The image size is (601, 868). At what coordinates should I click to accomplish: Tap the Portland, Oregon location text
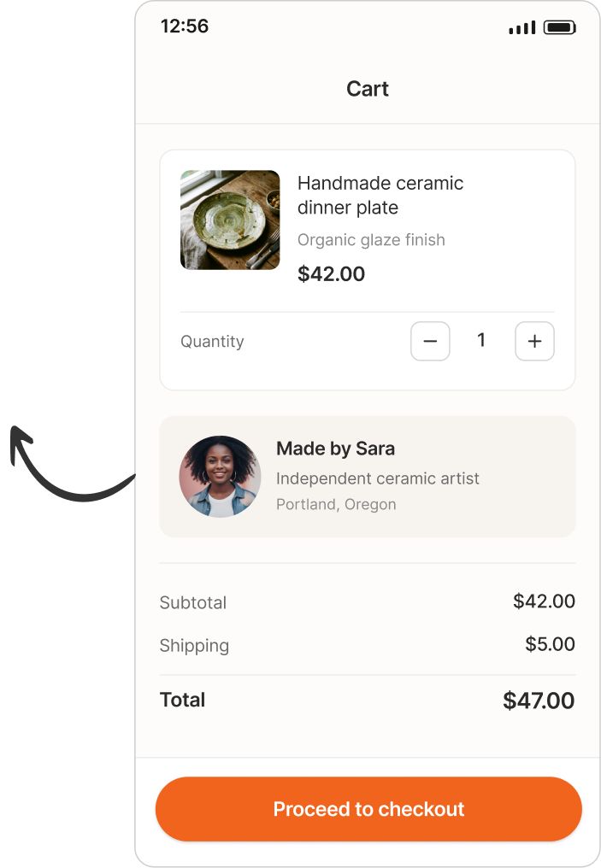click(336, 504)
